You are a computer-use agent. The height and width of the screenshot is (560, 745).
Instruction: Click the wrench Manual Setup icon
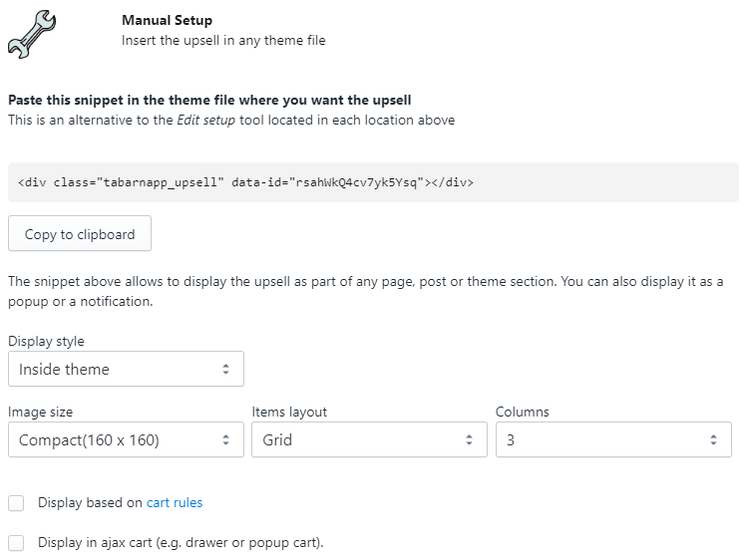point(31,34)
